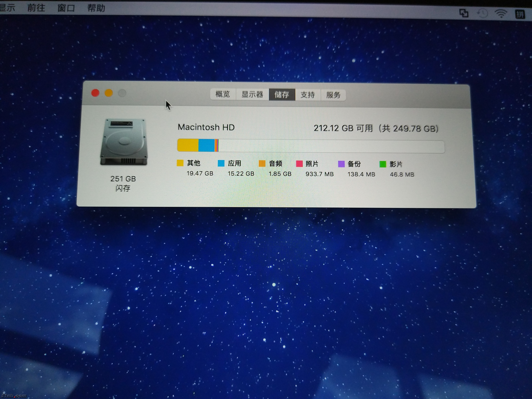
Task: Switch to the 显示器 tab
Action: coord(252,95)
